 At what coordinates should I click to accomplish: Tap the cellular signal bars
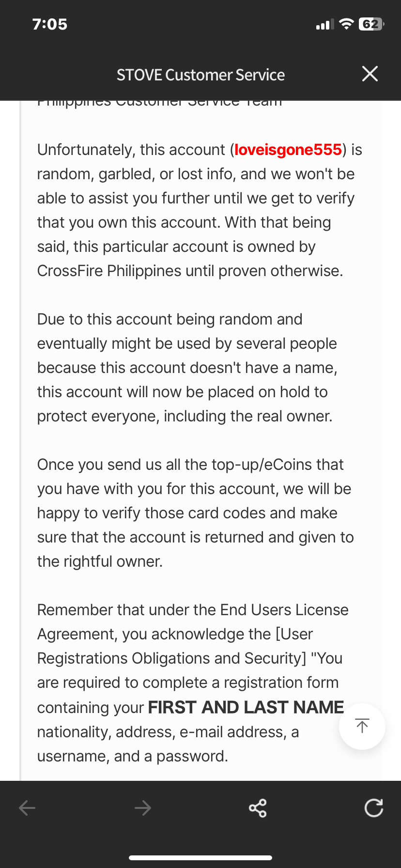coord(324,24)
